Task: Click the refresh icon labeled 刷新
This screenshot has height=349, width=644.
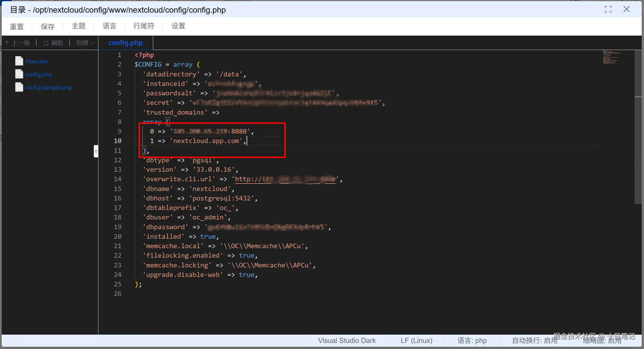Action: (46, 43)
